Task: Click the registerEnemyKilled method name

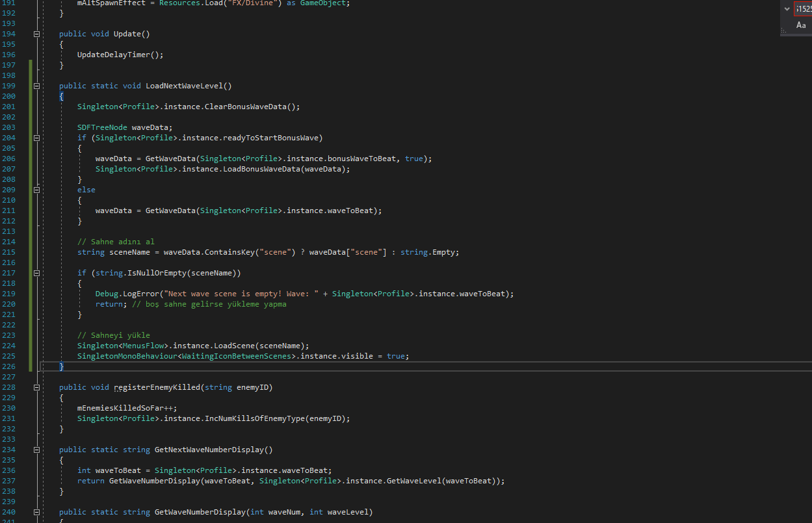Action: click(157, 387)
